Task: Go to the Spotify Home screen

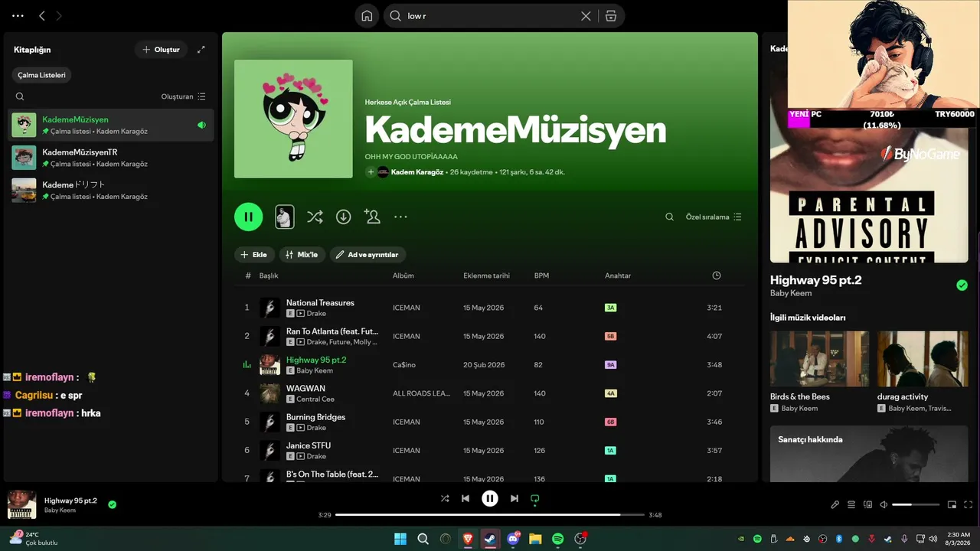Action: point(367,16)
